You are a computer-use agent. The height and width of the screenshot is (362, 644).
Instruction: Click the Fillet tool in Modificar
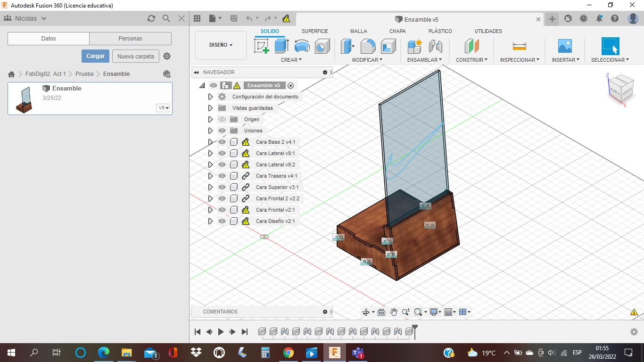(x=368, y=46)
